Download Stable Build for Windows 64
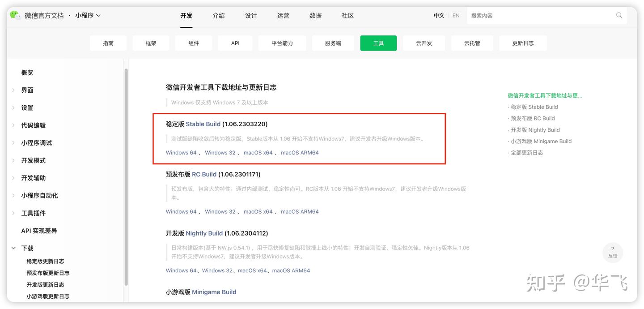Viewport: 644px width, 309px height. coord(181,153)
